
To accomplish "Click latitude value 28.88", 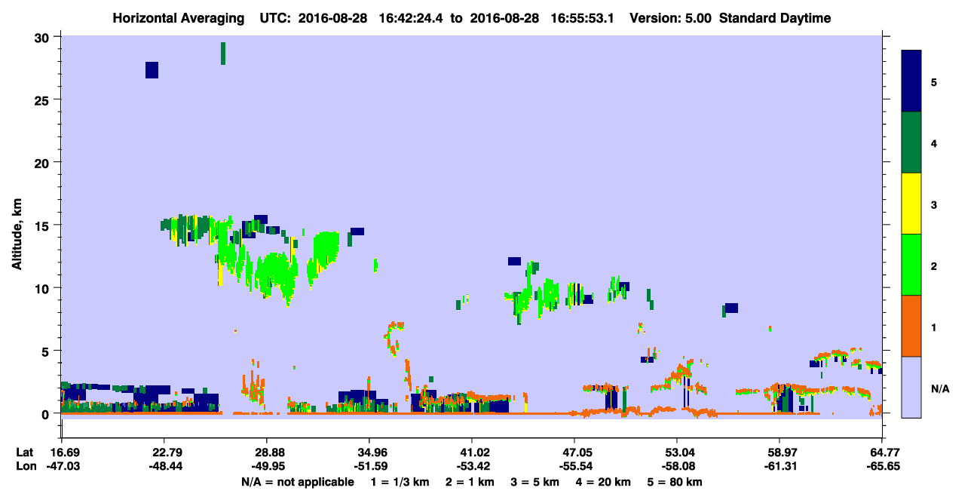I will coord(266,452).
